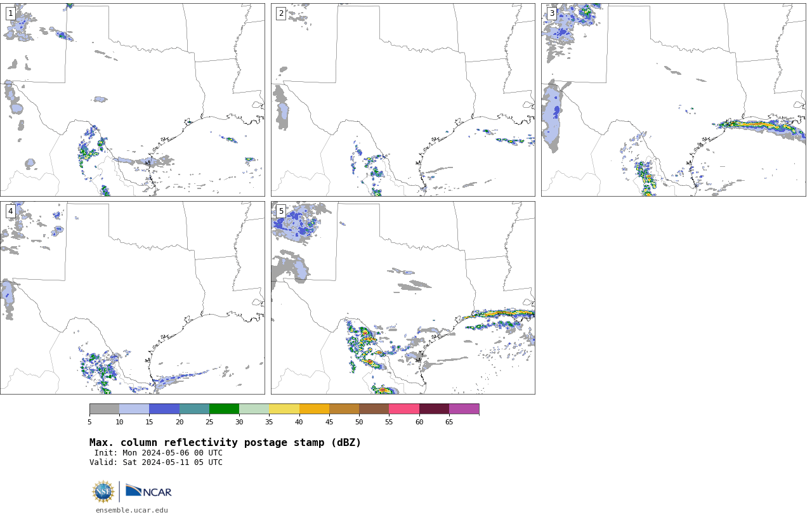The height and width of the screenshot is (517, 812).
Task: Click the pale green 30-35 dBZ swatch
Action: click(x=254, y=409)
